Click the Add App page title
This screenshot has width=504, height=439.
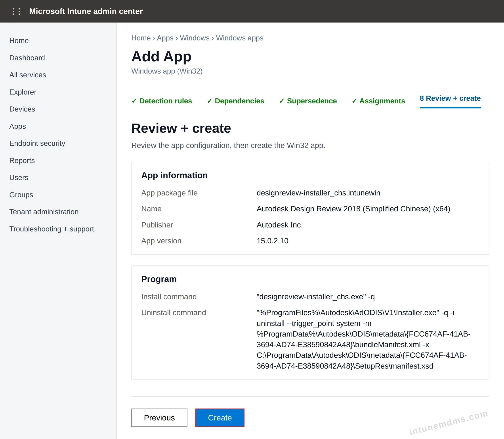tap(161, 57)
